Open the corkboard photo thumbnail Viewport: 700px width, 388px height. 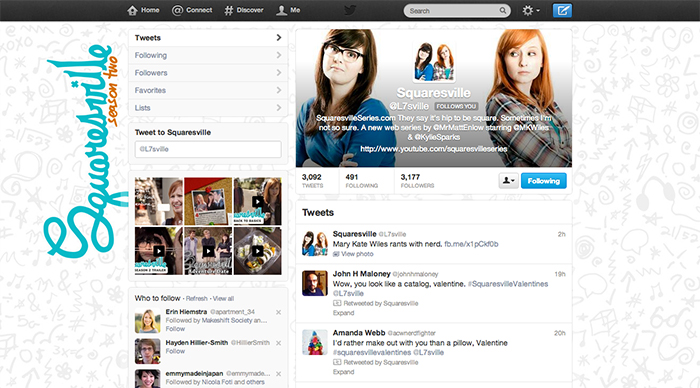click(208, 201)
